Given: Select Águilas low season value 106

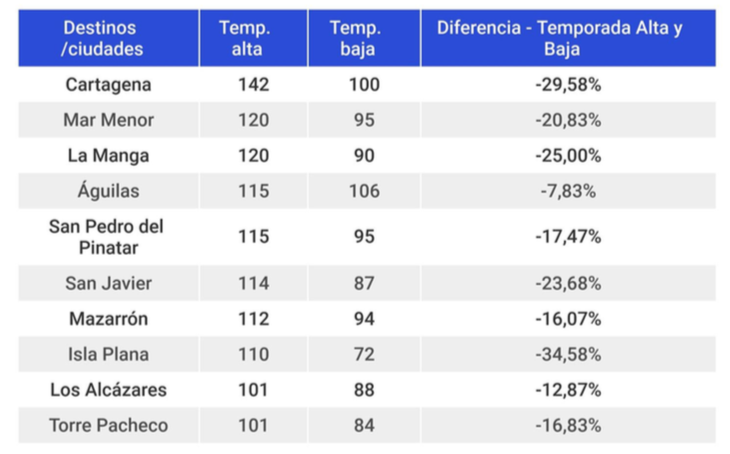Looking at the screenshot, I should tap(364, 191).
